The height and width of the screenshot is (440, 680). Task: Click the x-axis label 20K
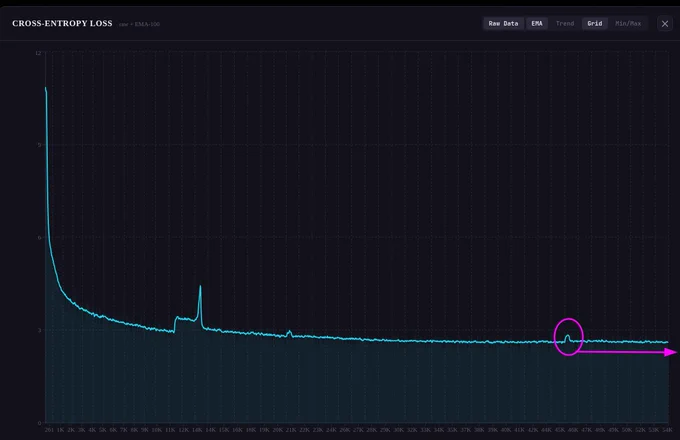tap(278, 430)
